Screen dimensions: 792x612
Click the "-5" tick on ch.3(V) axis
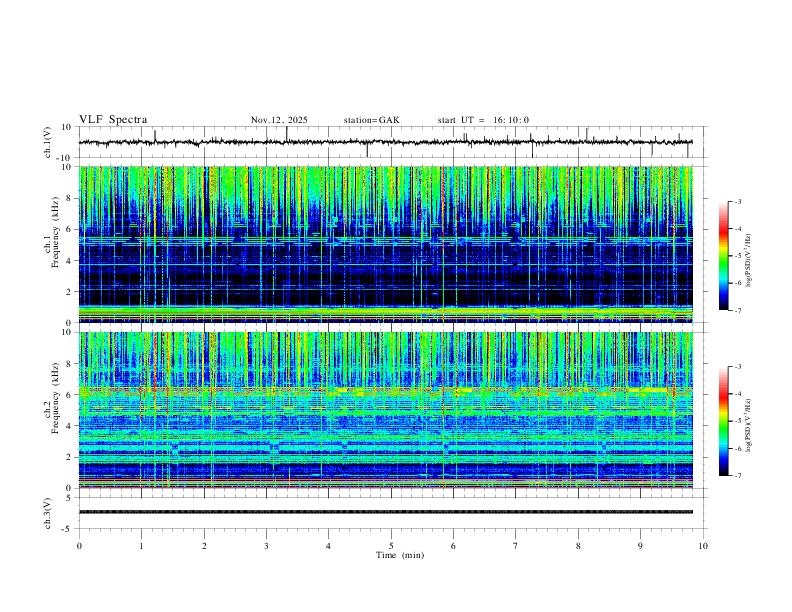pyautogui.click(x=68, y=529)
